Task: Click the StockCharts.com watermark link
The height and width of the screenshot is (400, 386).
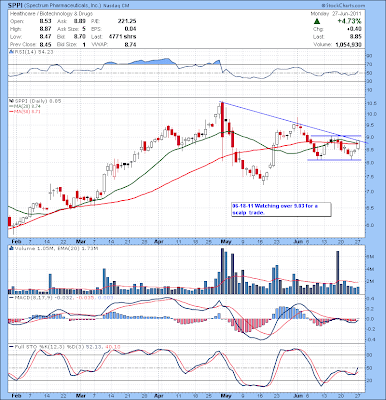Action: point(343,6)
